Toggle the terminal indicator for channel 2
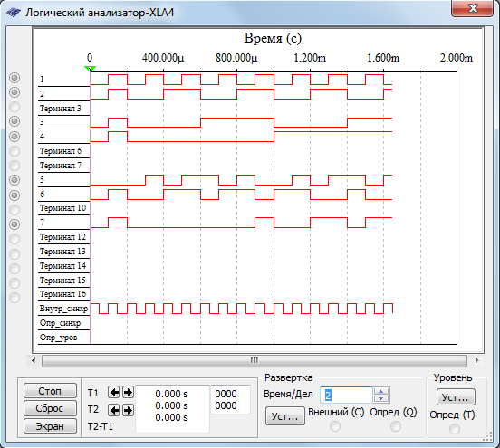The width and height of the screenshot is (500, 448). click(14, 92)
